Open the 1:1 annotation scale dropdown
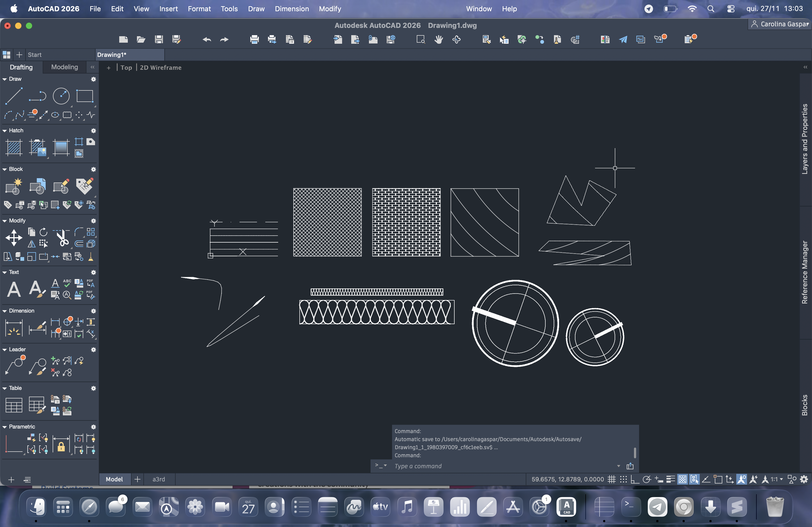The image size is (812, 527). click(x=777, y=479)
